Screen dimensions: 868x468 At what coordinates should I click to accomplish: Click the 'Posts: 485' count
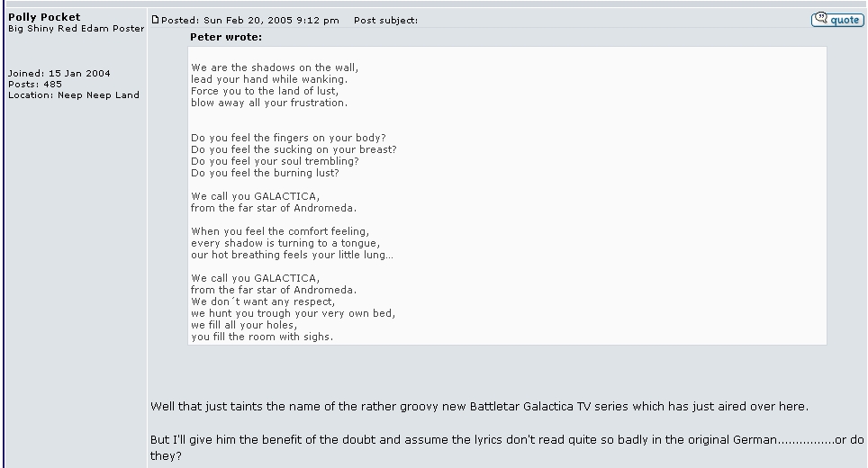pos(35,84)
